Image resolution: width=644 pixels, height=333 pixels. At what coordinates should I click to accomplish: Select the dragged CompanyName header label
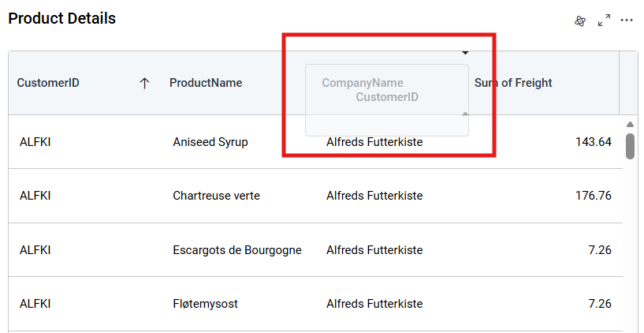pyautogui.click(x=363, y=83)
